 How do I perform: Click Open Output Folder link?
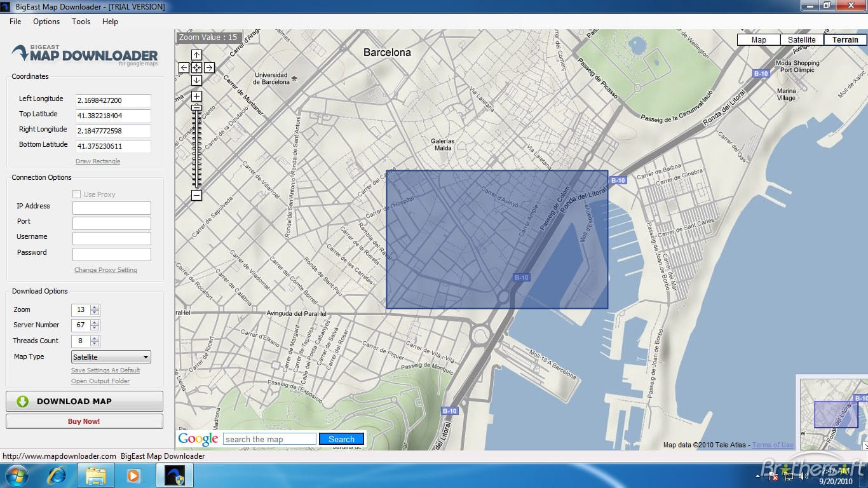coord(100,381)
